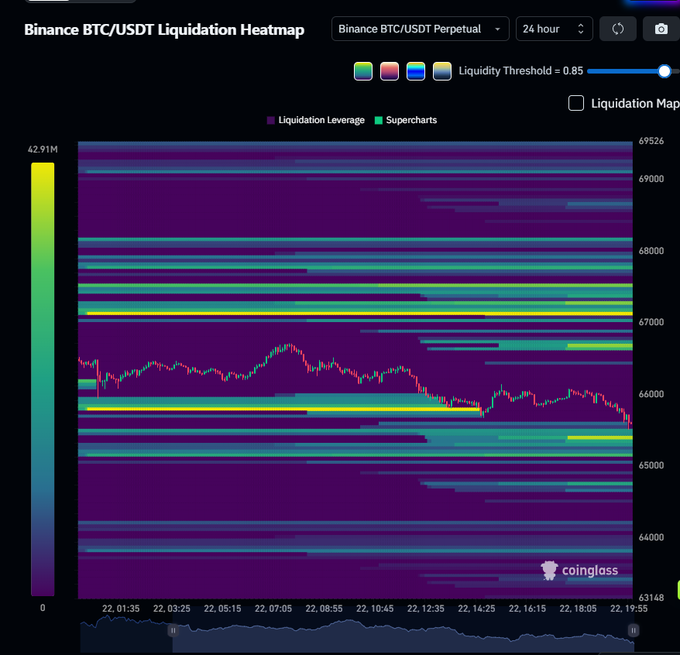The height and width of the screenshot is (655, 680).
Task: Click the 22, 07:05 time axis label
Action: pos(273,609)
